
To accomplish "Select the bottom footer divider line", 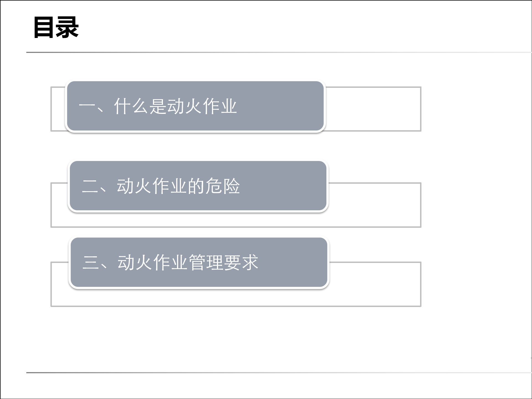I will pyautogui.click(x=279, y=373).
